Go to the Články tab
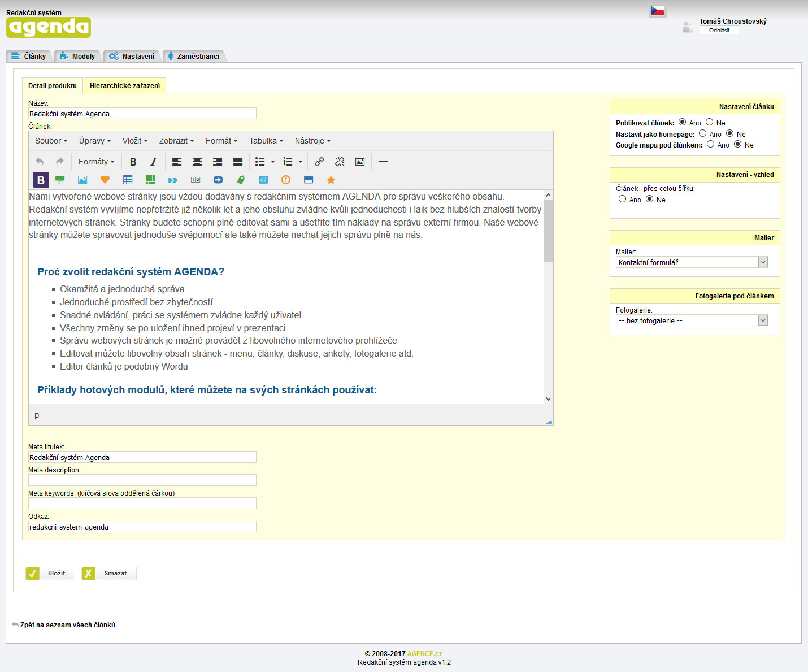 click(x=29, y=56)
